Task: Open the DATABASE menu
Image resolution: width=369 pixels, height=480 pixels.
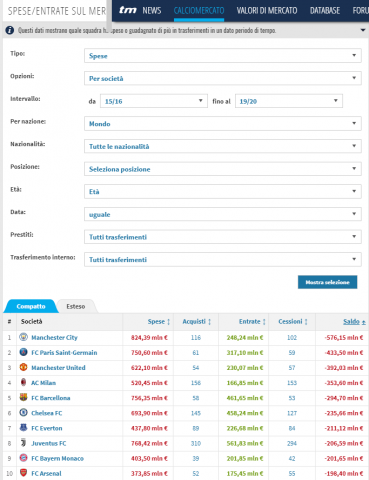Action: pyautogui.click(x=325, y=11)
